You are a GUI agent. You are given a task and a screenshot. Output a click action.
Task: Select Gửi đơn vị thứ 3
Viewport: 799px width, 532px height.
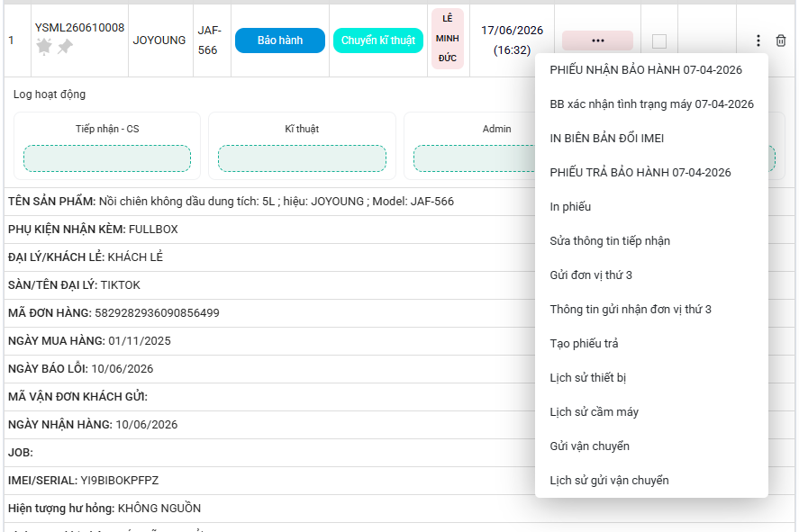click(x=591, y=275)
